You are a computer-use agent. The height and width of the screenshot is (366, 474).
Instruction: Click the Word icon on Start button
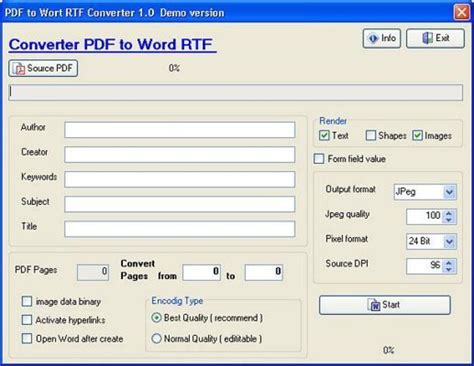[x=374, y=305]
